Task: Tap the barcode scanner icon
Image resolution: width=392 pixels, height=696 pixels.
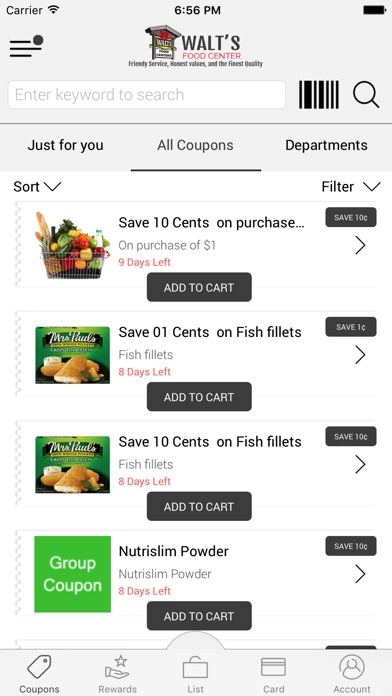Action: (x=319, y=95)
